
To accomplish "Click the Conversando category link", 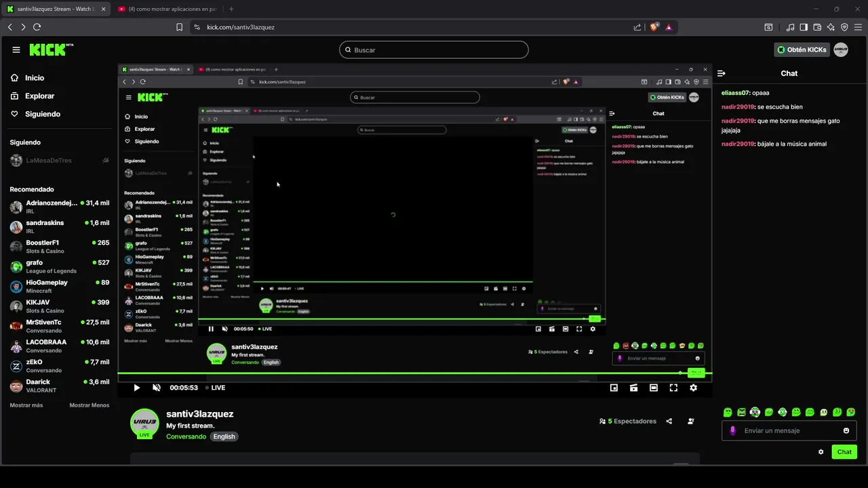I will 186,436.
